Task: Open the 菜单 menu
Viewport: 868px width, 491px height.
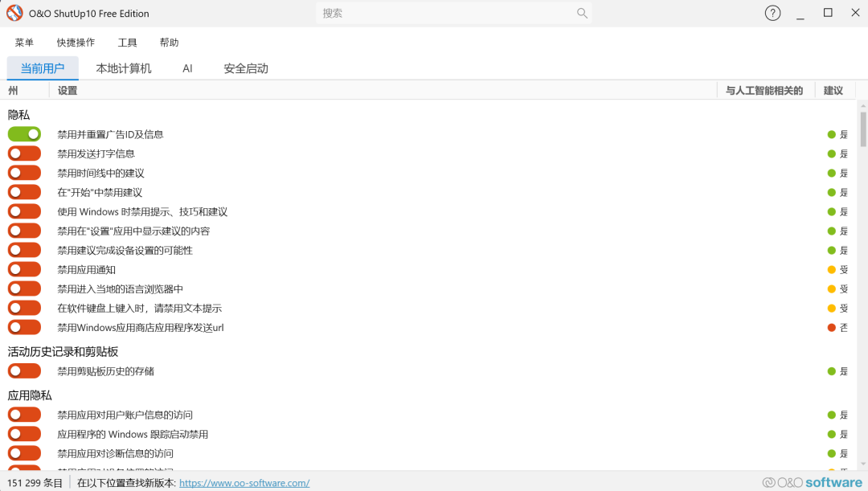Action: [x=24, y=43]
